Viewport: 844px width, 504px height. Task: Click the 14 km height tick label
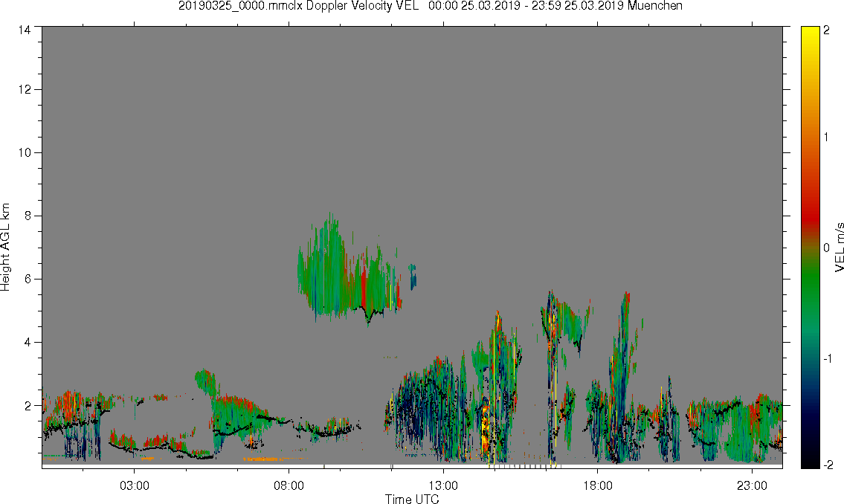click(25, 30)
